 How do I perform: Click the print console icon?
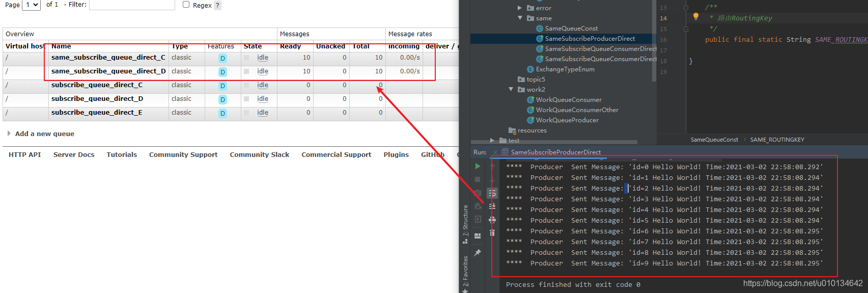pos(492,220)
